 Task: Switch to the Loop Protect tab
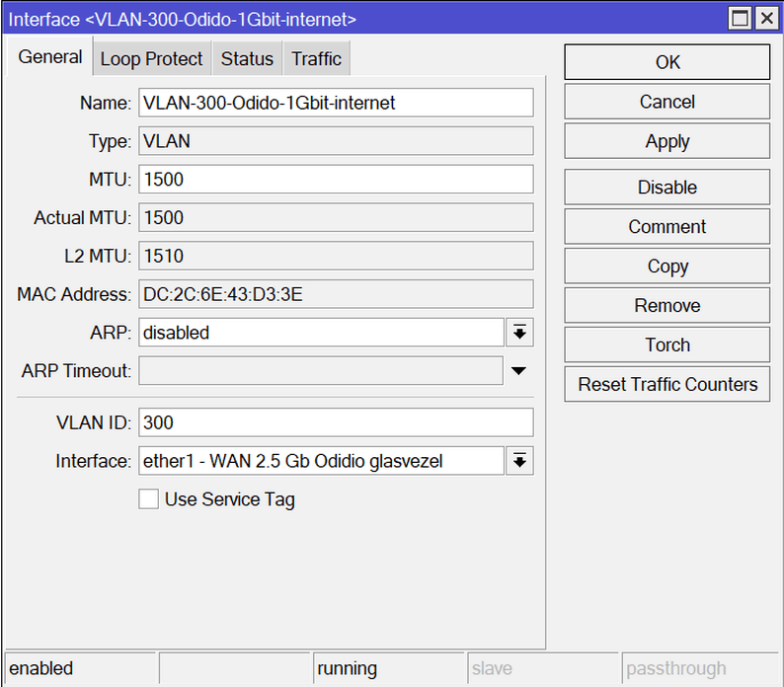(151, 59)
